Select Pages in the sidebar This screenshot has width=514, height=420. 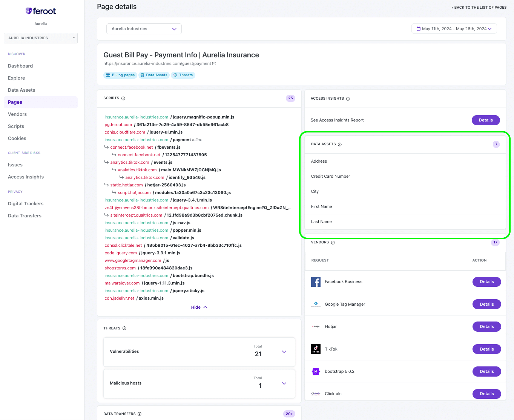(x=41, y=102)
